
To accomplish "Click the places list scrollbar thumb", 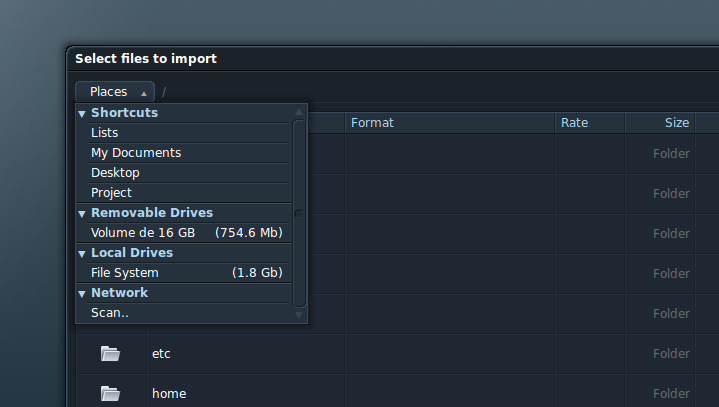I will pos(299,213).
